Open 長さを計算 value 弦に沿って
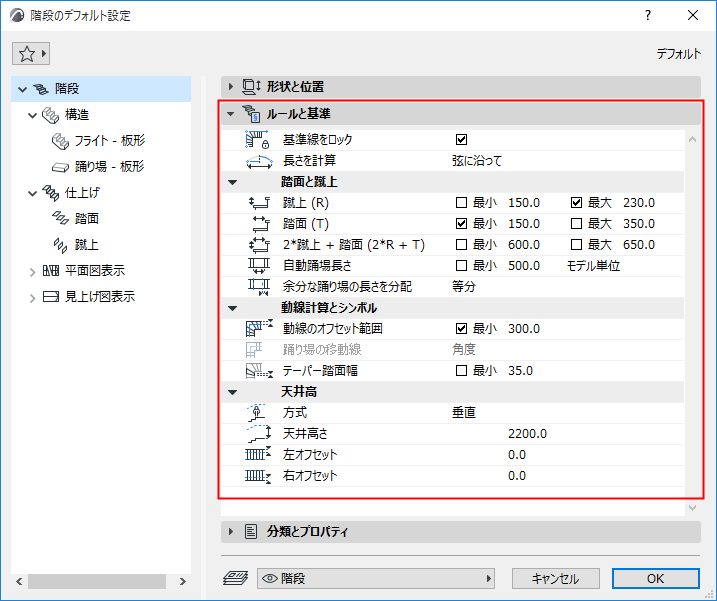The image size is (717, 601). tap(477, 161)
